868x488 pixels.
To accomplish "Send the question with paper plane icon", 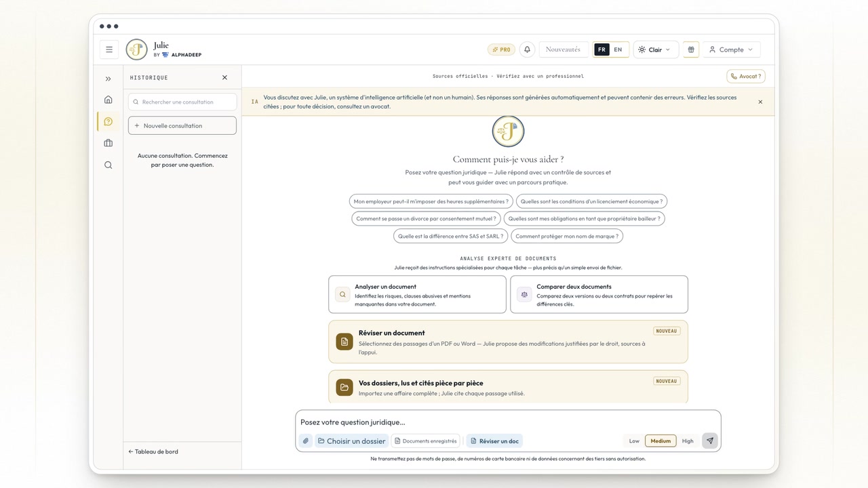I will pyautogui.click(x=710, y=441).
